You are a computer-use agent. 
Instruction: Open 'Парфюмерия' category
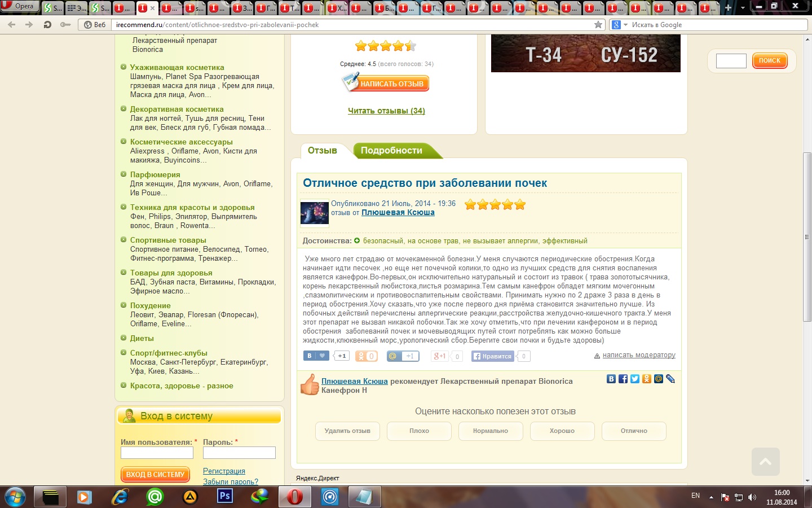155,174
